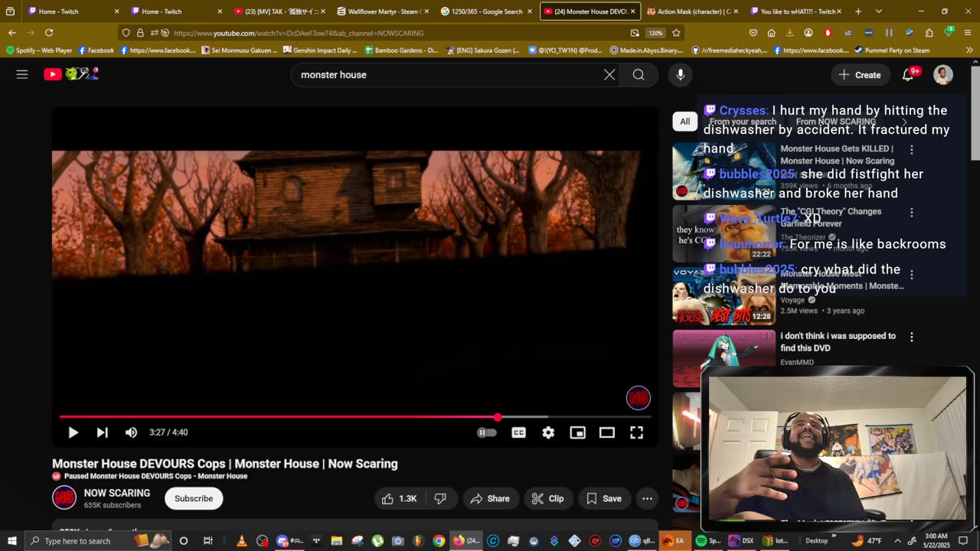Switch to the '1250/365 - Google Search' tab
980x551 pixels.
click(485, 11)
